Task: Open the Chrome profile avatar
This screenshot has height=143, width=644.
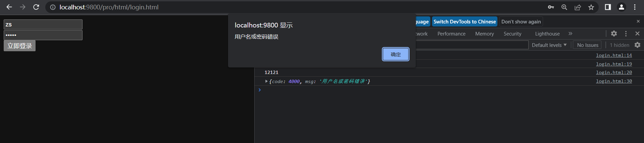Action: 621,7
